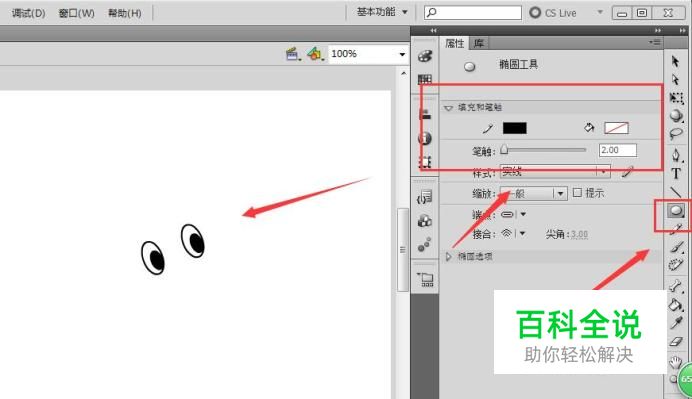The width and height of the screenshot is (692, 399).
Task: Click the 尖角 miter value 3.00
Action: (x=579, y=234)
